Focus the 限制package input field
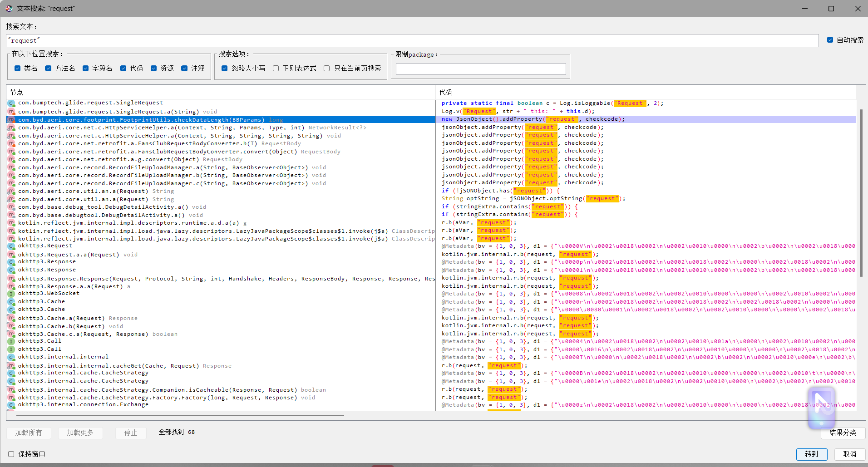 (x=481, y=69)
